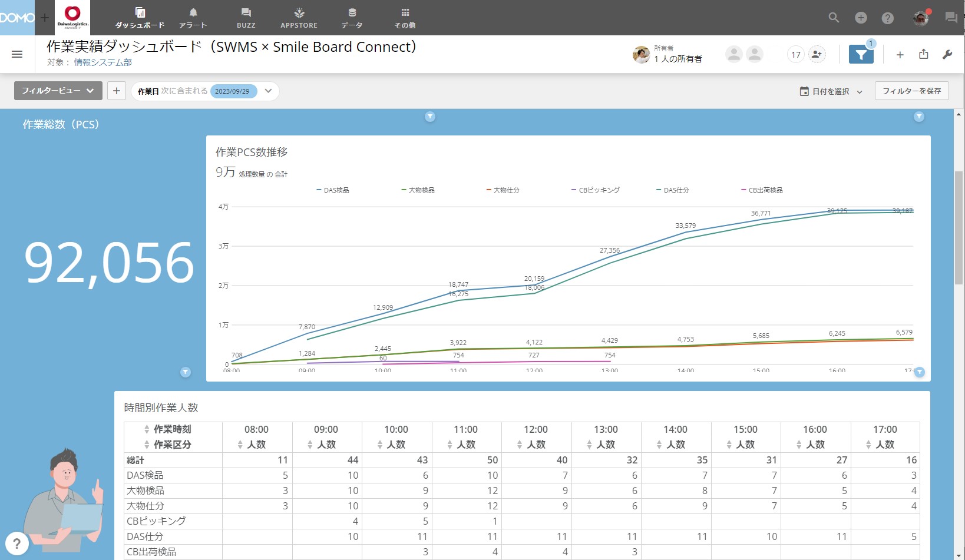This screenshot has height=560, width=965.
Task: Open the 日付を選択 date dropdown
Action: point(831,91)
